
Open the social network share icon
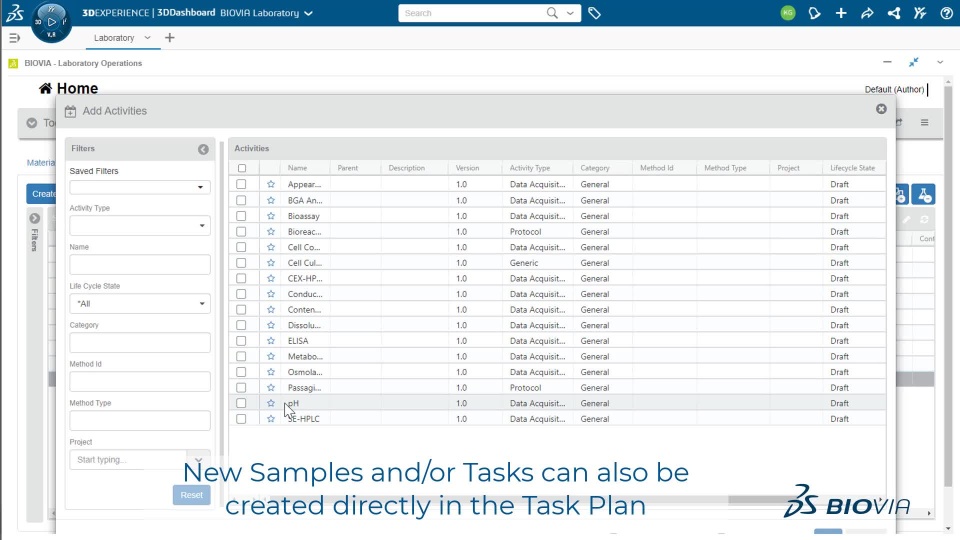[x=894, y=13]
